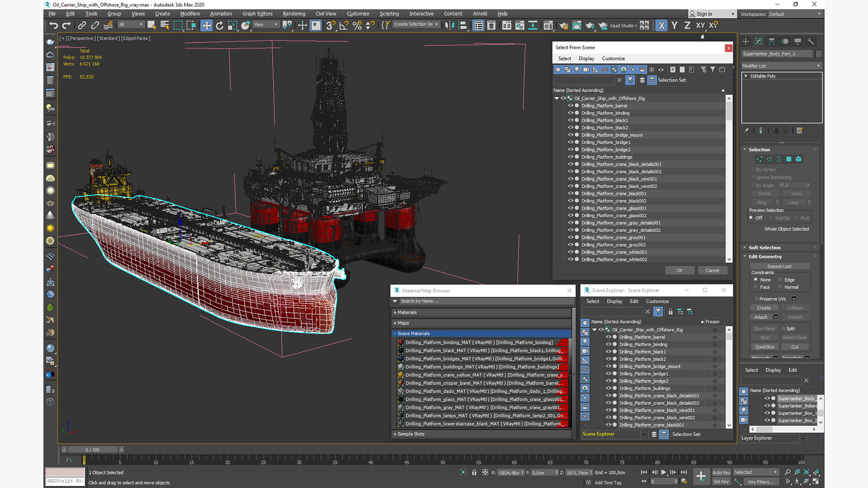This screenshot has width=868, height=488.
Task: Toggle the Percent Snap tool
Action: tap(357, 25)
